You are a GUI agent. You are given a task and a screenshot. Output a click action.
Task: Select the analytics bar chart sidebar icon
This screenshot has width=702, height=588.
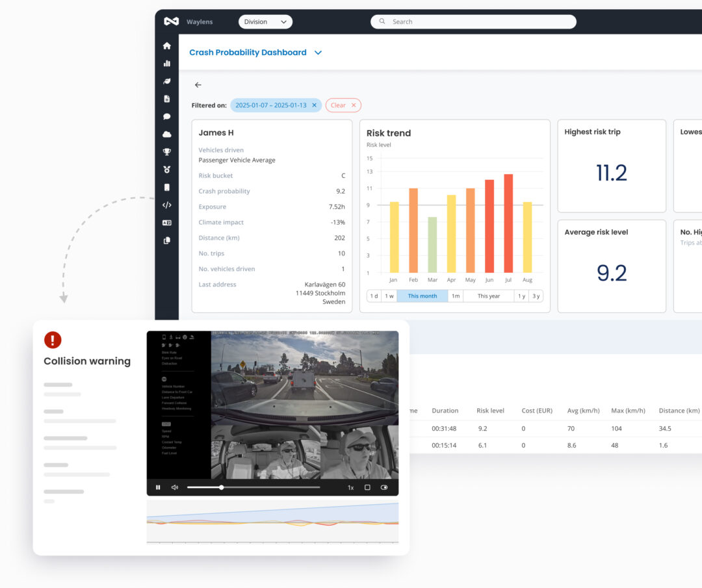pyautogui.click(x=167, y=63)
